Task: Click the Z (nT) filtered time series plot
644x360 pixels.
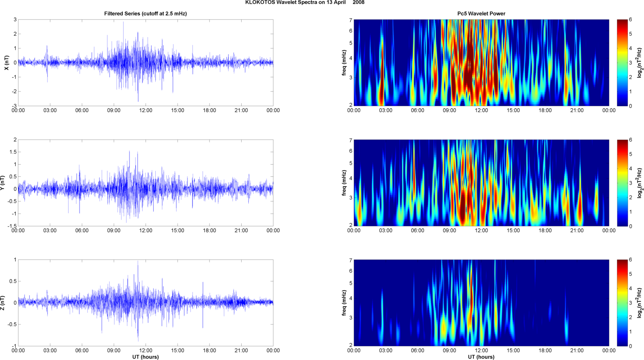Action: click(146, 303)
